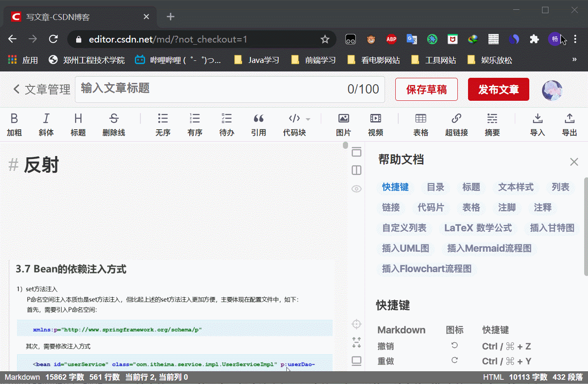588x384 pixels.
Task: Click the browser address bar
Action: [x=201, y=39]
